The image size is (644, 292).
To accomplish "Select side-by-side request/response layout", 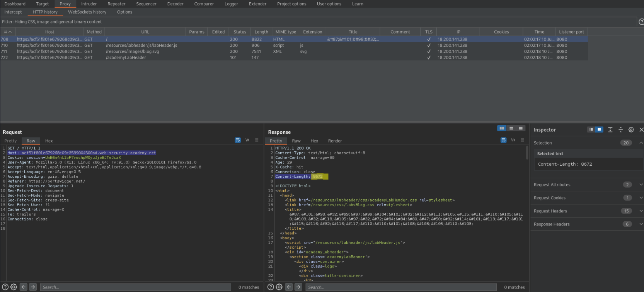I will (x=502, y=128).
